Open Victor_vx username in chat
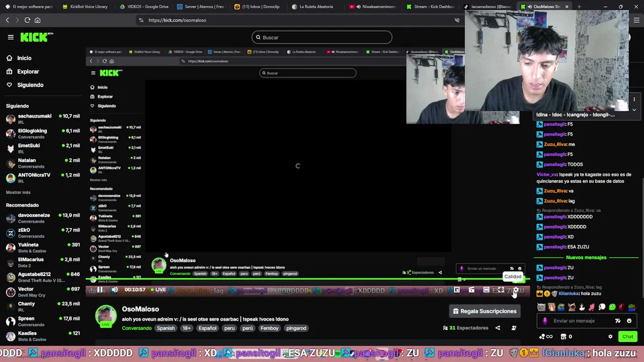Viewport: 644px width, 362px height. pyautogui.click(x=547, y=174)
